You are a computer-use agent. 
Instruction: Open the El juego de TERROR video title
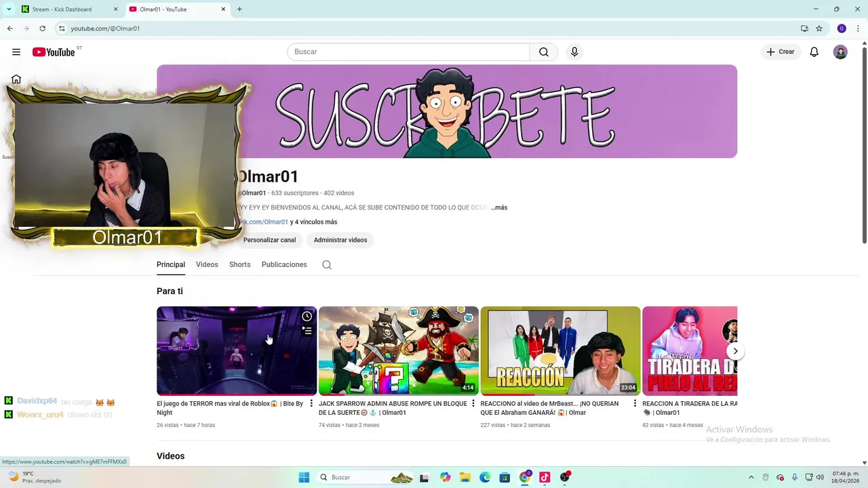(x=230, y=408)
